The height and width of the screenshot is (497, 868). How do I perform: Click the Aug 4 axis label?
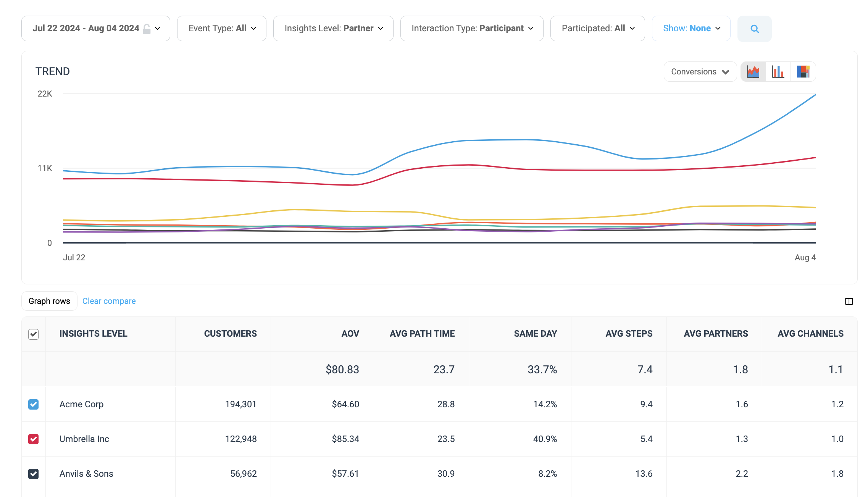[x=805, y=258]
